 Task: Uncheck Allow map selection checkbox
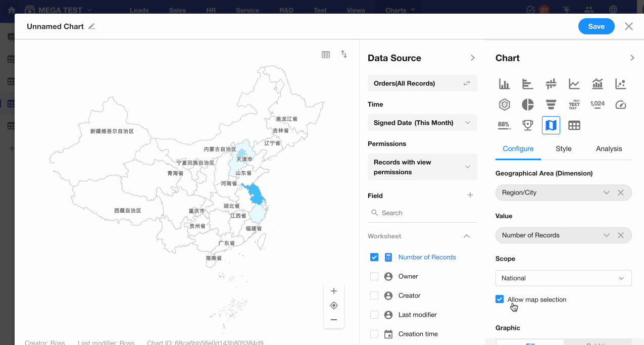500,299
